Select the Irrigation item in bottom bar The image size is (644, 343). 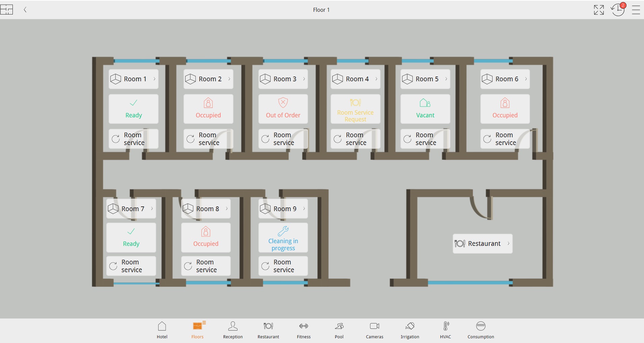410,330
